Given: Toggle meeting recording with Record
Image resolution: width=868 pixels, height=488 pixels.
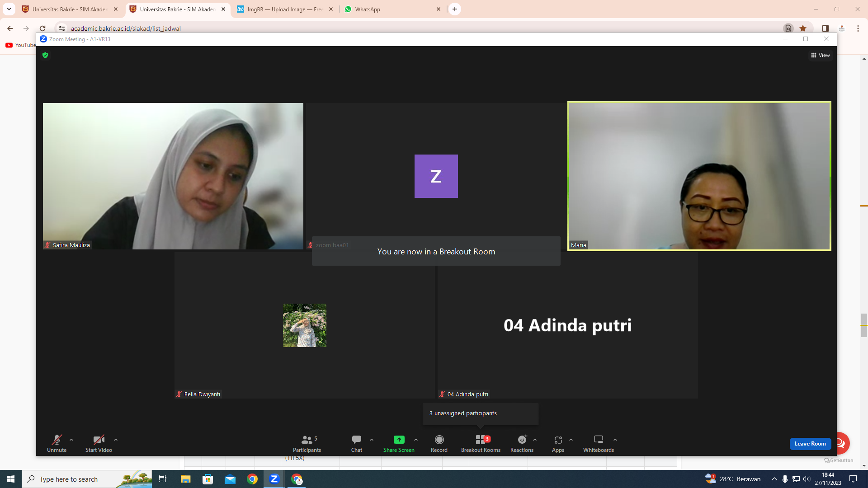Looking at the screenshot, I should click(439, 444).
